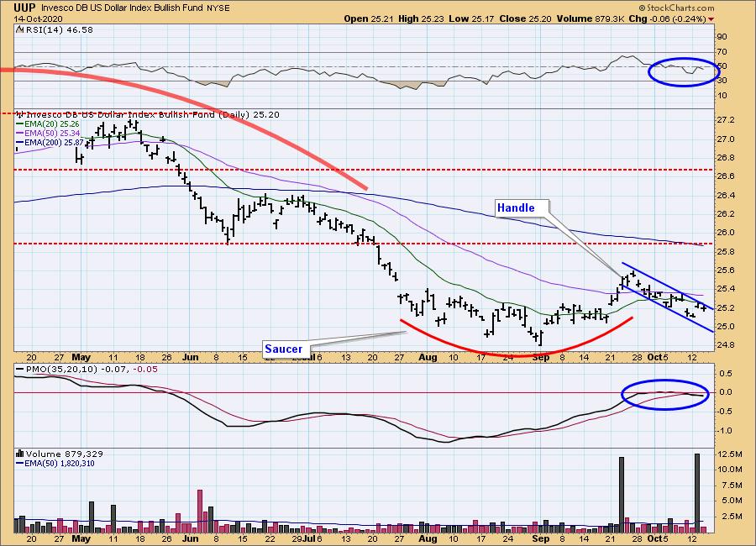Click the 7.5M volume axis label
The image size is (756, 546).
[x=730, y=485]
